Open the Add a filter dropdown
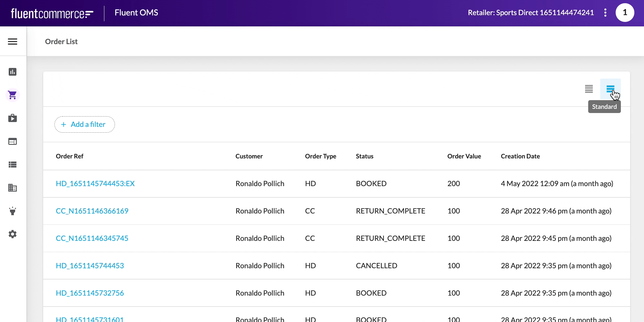Image resolution: width=644 pixels, height=322 pixels. [84, 124]
